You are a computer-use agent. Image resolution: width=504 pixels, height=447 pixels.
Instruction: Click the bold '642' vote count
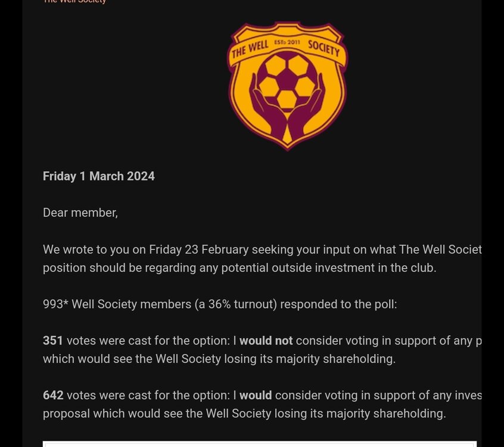tap(53, 395)
